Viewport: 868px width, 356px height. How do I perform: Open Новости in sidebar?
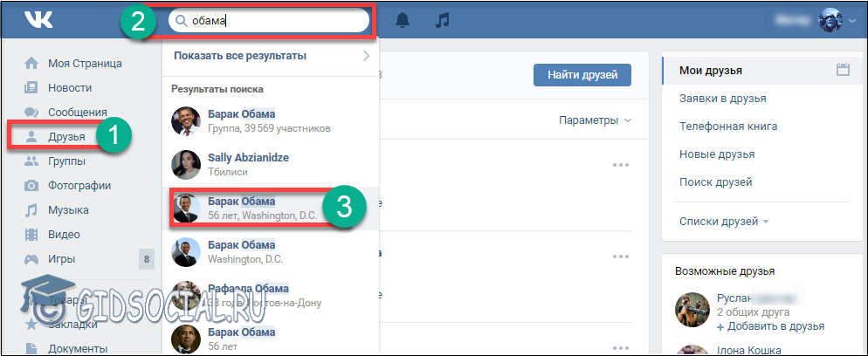[x=70, y=88]
